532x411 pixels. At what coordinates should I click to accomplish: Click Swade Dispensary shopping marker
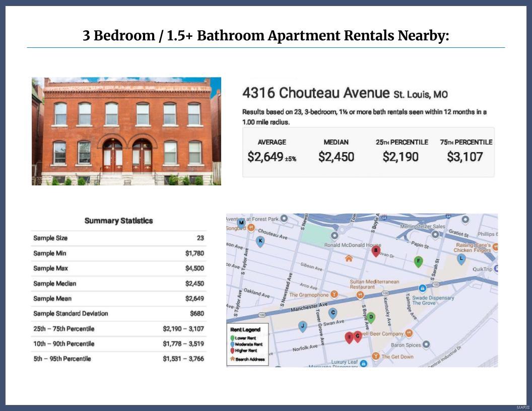(x=422, y=289)
